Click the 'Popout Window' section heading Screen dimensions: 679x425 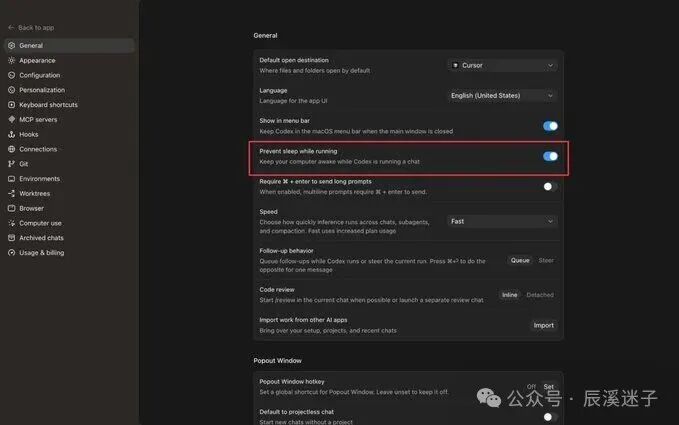click(x=278, y=360)
